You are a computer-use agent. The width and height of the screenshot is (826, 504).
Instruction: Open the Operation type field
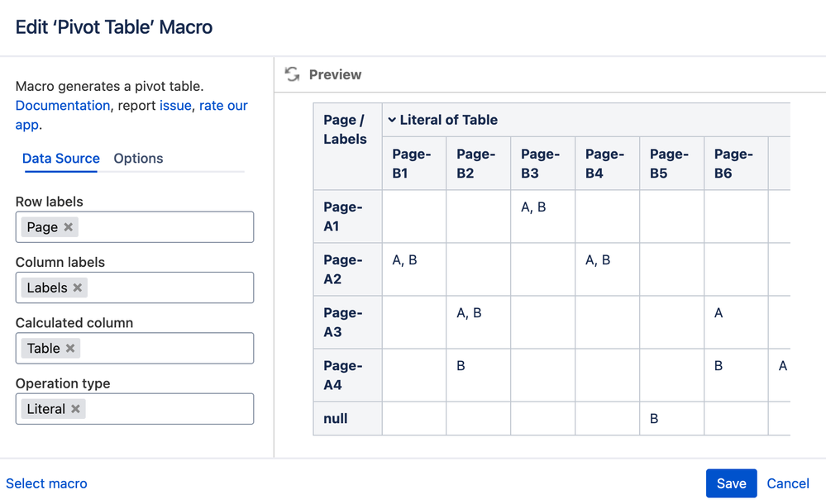tap(165, 409)
